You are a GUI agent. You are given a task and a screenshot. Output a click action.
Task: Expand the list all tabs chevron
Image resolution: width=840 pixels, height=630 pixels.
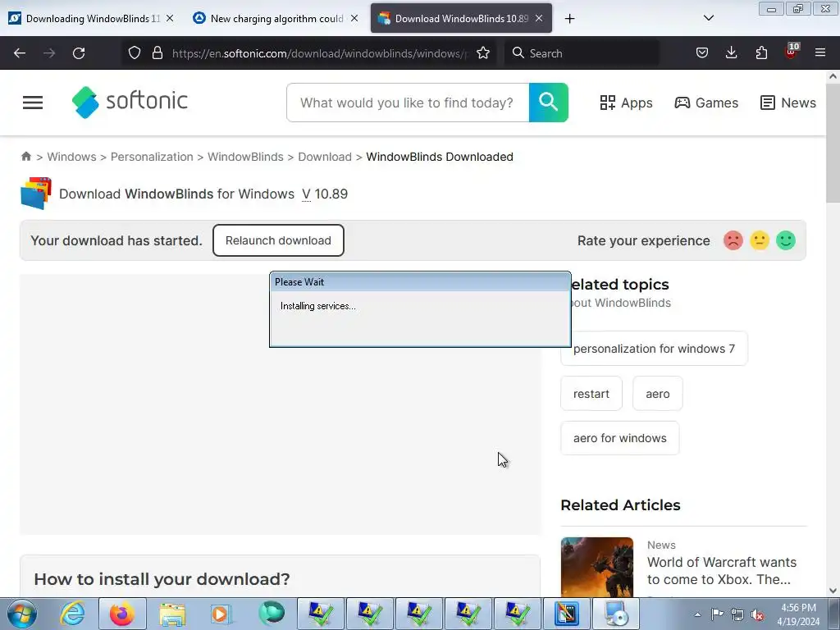[708, 18]
